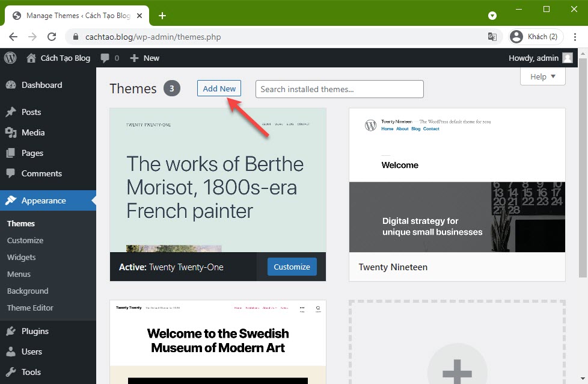Click the Themes page heading
588x384 pixels.
click(133, 88)
